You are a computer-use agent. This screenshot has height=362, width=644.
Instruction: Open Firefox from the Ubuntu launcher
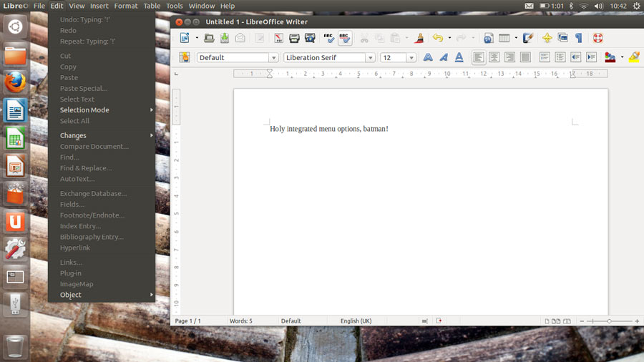tap(15, 82)
